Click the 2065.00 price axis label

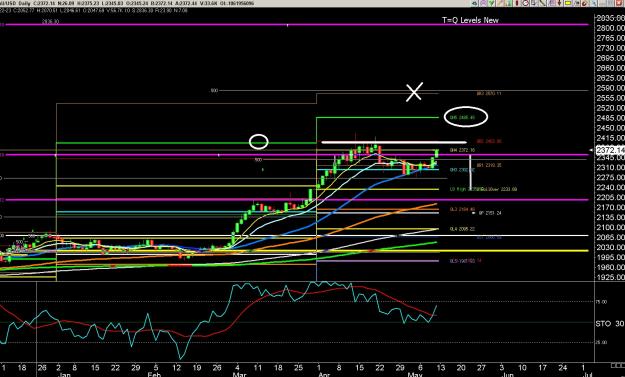point(611,237)
